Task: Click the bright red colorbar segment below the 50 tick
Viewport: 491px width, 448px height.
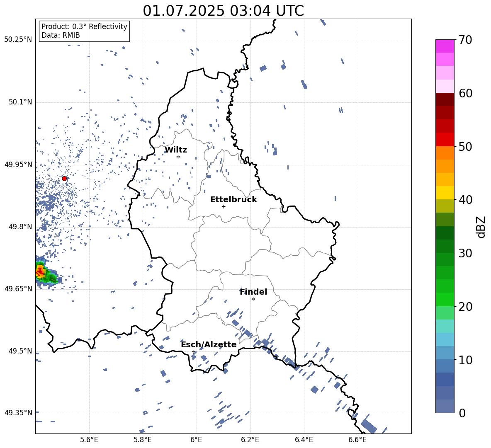Action: pyautogui.click(x=445, y=140)
